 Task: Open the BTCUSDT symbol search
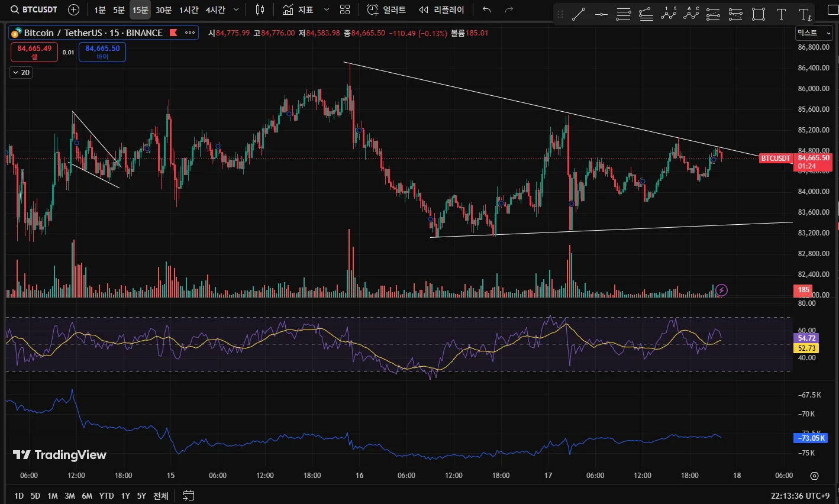34,9
